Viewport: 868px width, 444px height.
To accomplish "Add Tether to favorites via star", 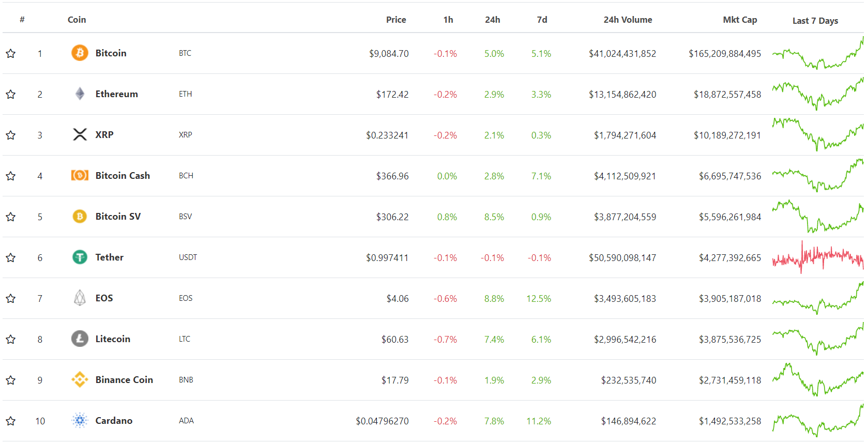I will tap(10, 257).
